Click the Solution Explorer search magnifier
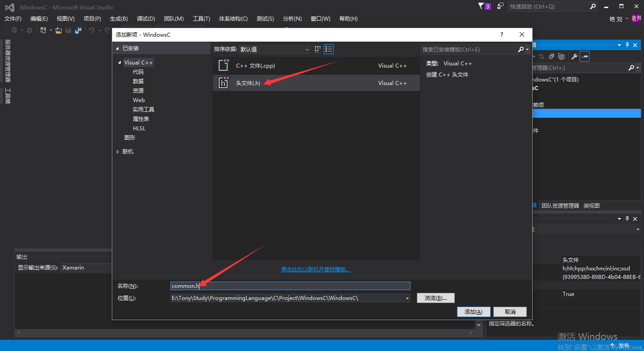This screenshot has width=644, height=351. (x=631, y=68)
